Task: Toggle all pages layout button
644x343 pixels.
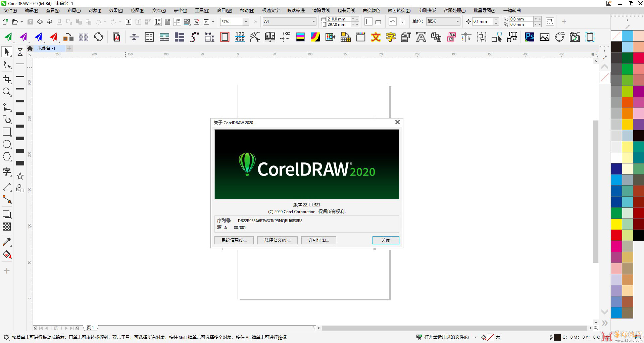Action: [392, 21]
